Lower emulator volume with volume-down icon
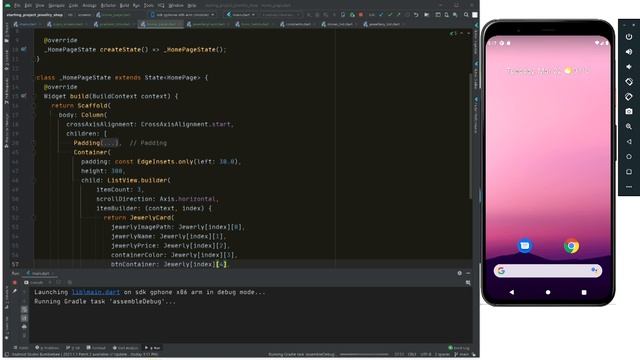Screen dimensions: 640x360 [x=629, y=67]
